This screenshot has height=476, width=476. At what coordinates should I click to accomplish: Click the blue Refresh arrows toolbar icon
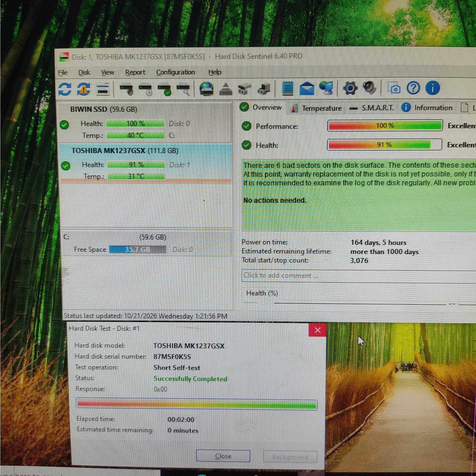[65, 89]
